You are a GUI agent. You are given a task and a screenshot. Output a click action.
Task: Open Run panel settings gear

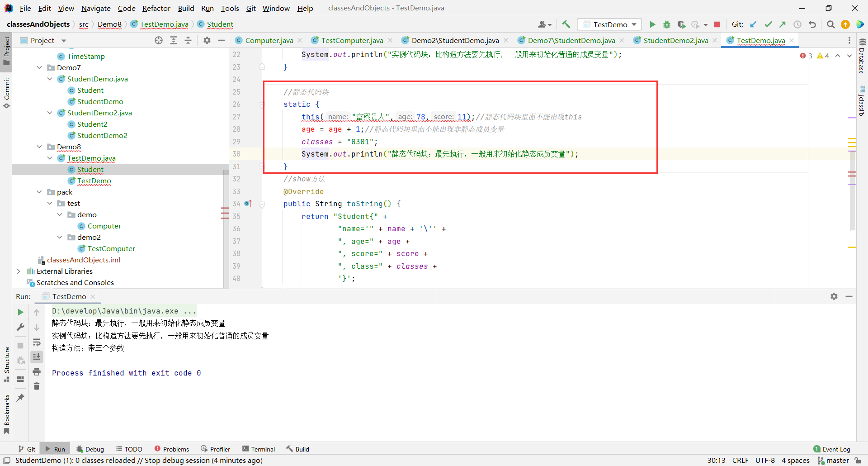(834, 296)
